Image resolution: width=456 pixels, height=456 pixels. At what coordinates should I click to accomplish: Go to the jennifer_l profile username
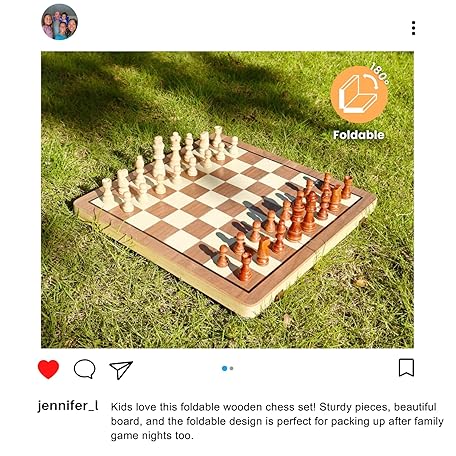(68, 406)
